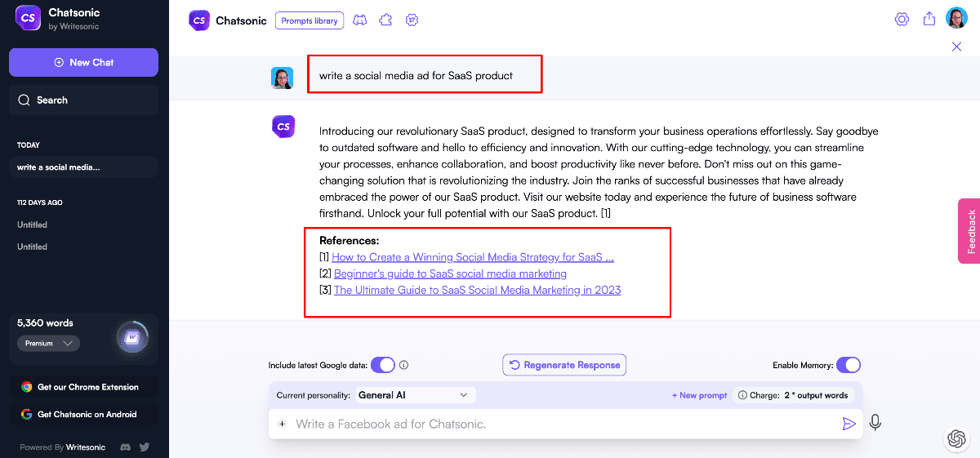The height and width of the screenshot is (458, 980).
Task: Open the settings gear in top right
Action: point(902,20)
